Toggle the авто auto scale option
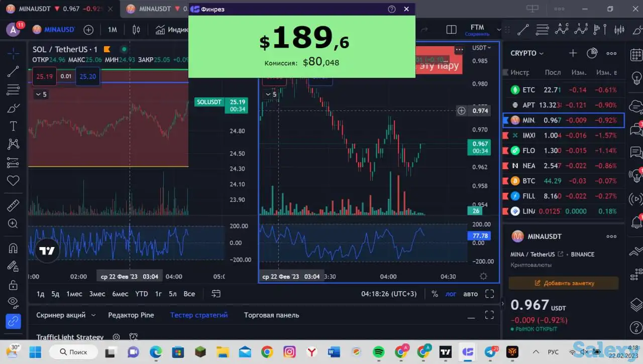Screen dimensions: 643x364 click(x=470, y=294)
